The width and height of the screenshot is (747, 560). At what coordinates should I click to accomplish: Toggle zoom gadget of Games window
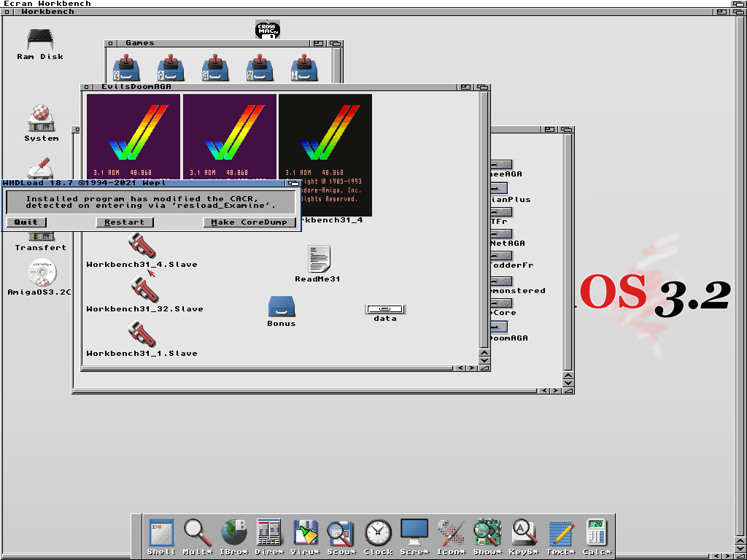[318, 43]
